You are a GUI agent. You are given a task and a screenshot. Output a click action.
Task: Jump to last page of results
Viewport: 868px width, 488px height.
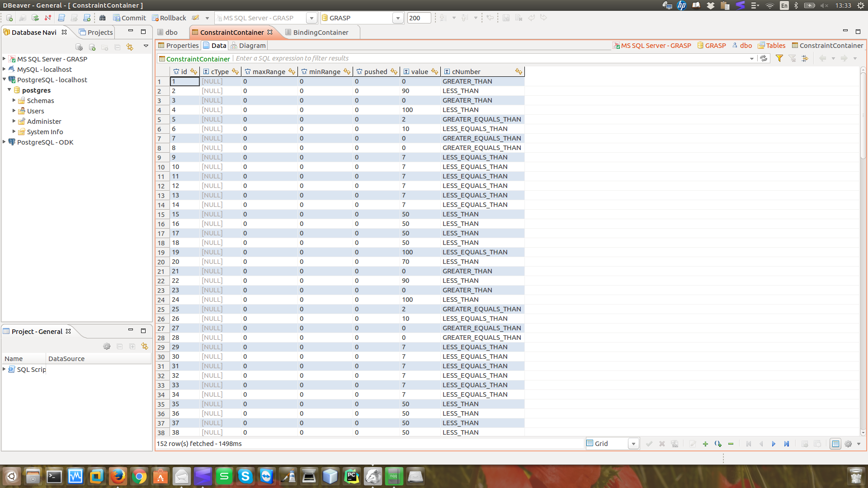click(787, 444)
